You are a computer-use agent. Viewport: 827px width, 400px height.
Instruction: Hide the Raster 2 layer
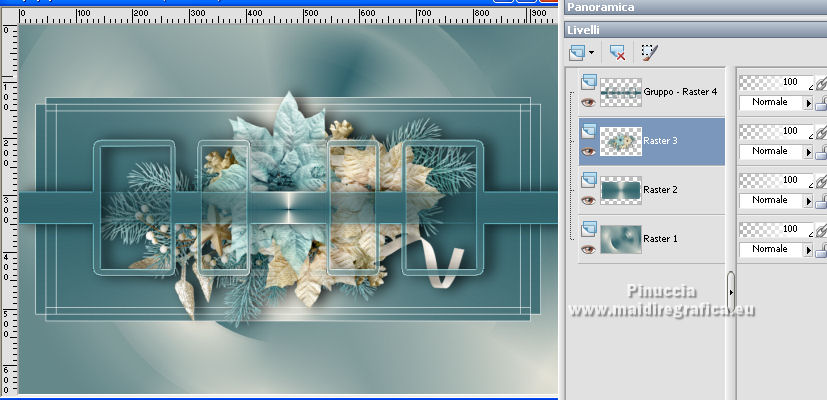click(x=588, y=201)
